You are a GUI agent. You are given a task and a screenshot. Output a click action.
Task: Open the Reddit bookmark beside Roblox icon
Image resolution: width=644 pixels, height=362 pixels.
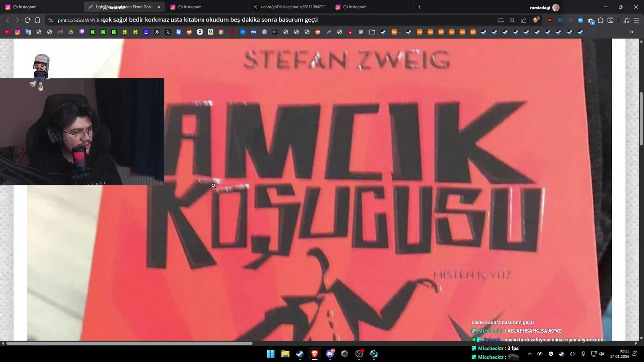[x=189, y=32]
